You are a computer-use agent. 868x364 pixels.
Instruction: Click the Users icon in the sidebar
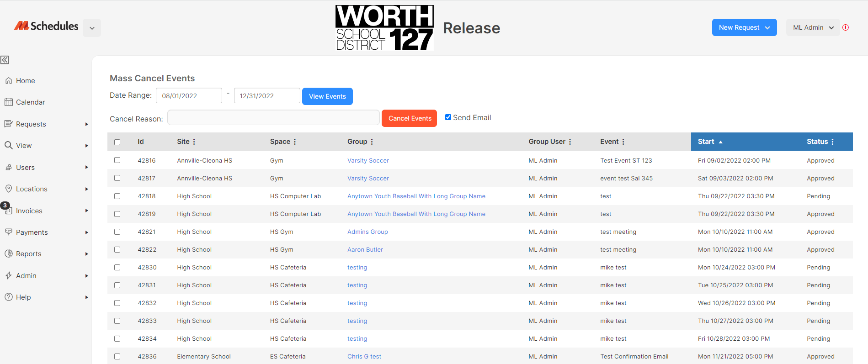[8, 167]
